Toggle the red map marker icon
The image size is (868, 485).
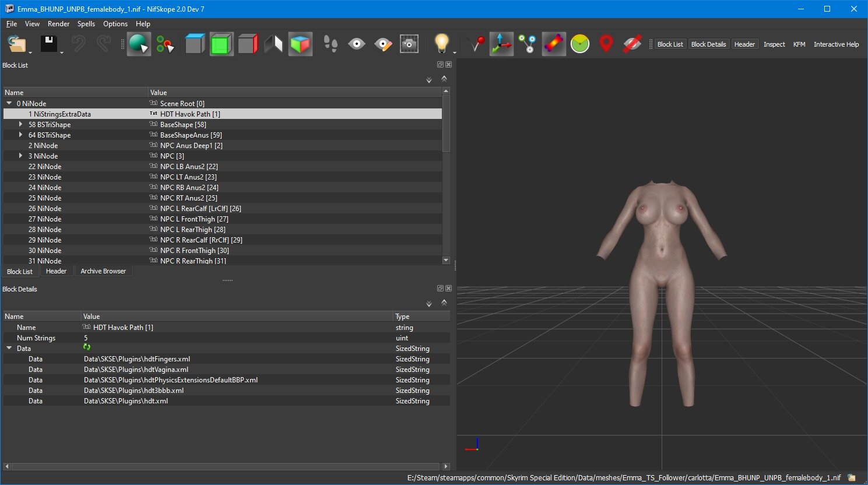[x=606, y=44]
